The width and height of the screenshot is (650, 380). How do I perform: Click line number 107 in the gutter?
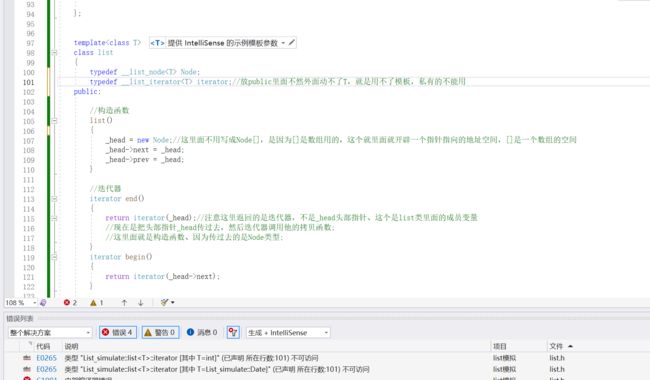[x=29, y=141]
